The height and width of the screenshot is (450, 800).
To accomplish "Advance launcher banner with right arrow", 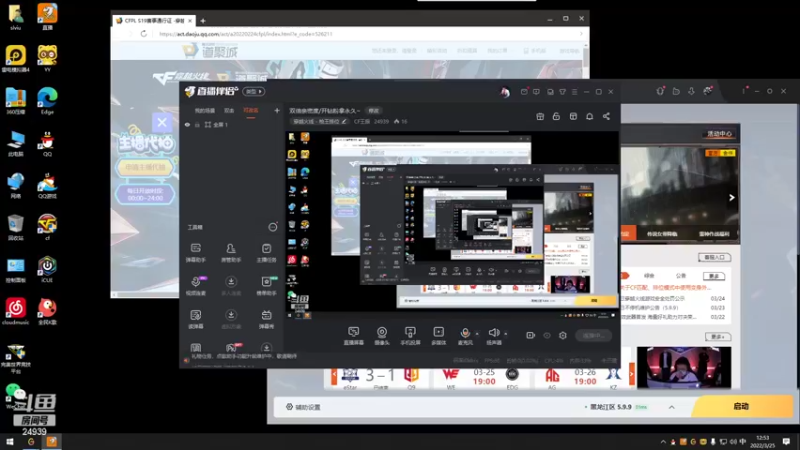I will pyautogui.click(x=732, y=197).
